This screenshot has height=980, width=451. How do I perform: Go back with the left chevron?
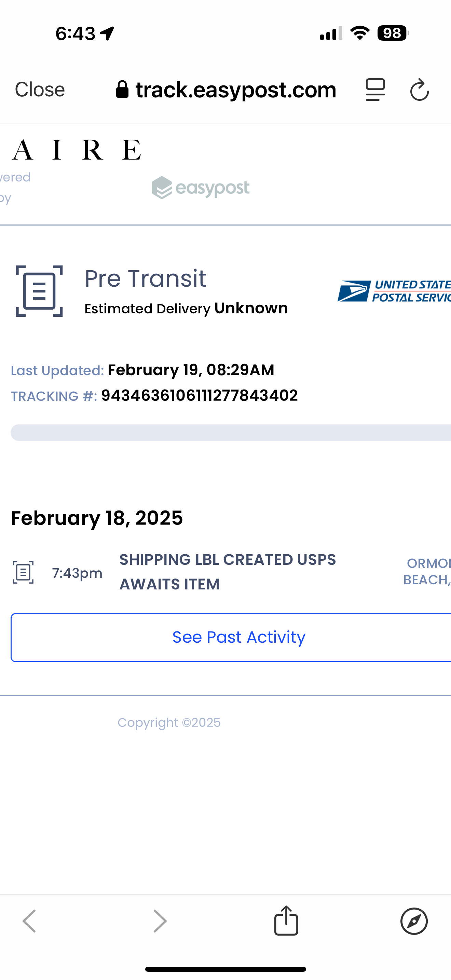point(29,921)
